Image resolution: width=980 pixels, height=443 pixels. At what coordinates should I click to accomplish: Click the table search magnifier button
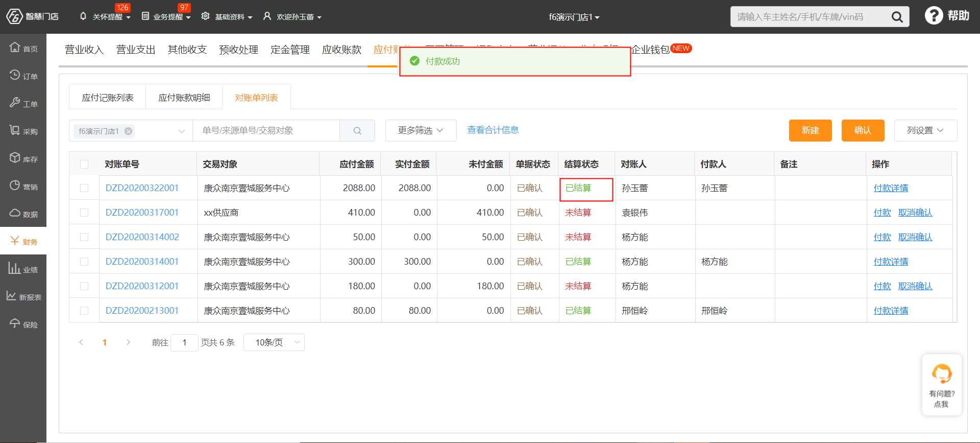coord(357,131)
